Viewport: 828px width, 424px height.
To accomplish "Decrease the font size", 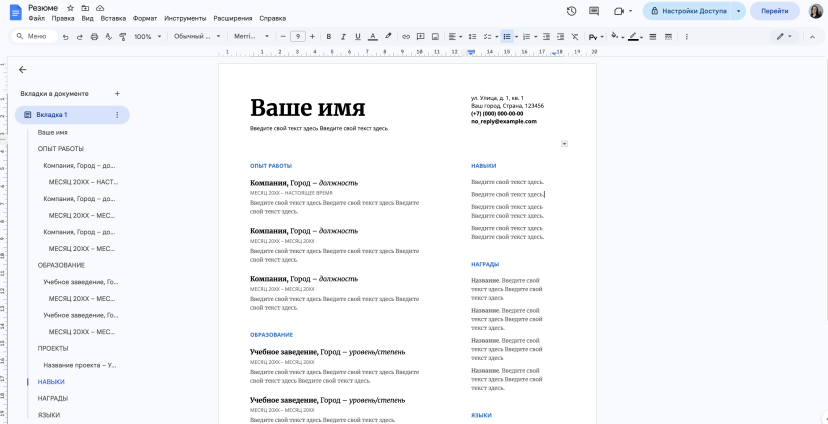I will pos(283,36).
